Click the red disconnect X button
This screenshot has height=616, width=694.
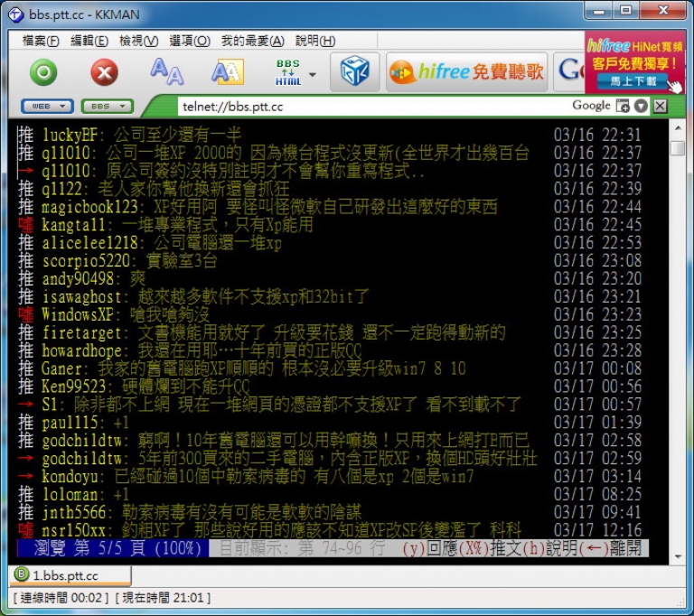coord(105,72)
